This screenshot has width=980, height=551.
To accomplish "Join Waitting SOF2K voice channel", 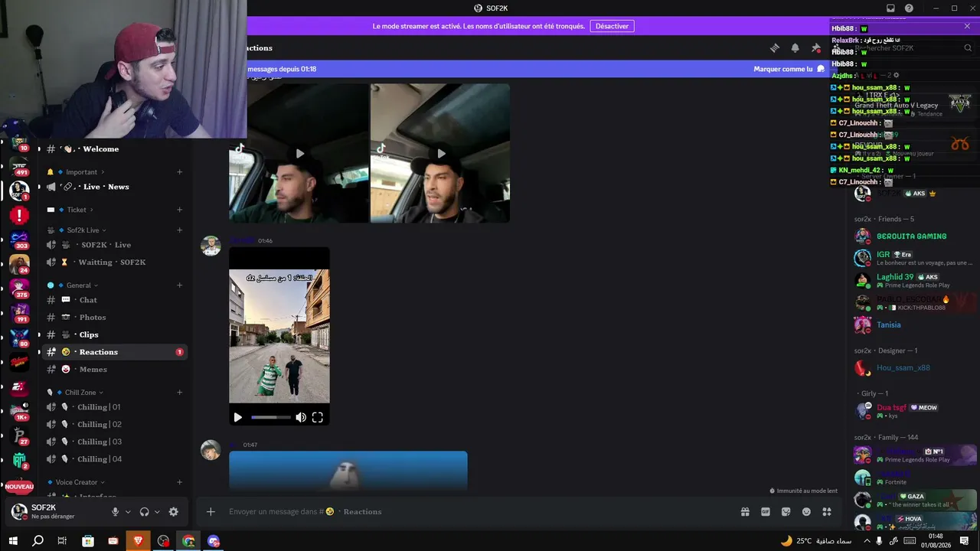I will [x=115, y=262].
